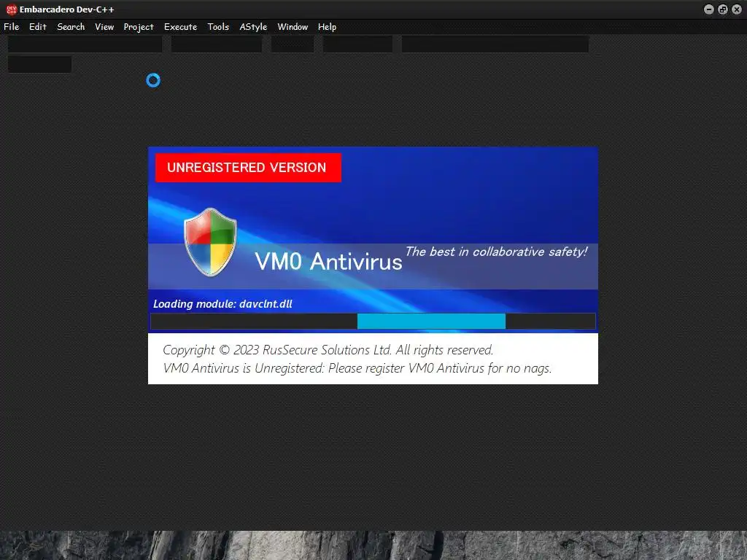Click the antivirus loading progress bar
Image resolution: width=747 pixels, height=560 pixels.
(x=373, y=321)
